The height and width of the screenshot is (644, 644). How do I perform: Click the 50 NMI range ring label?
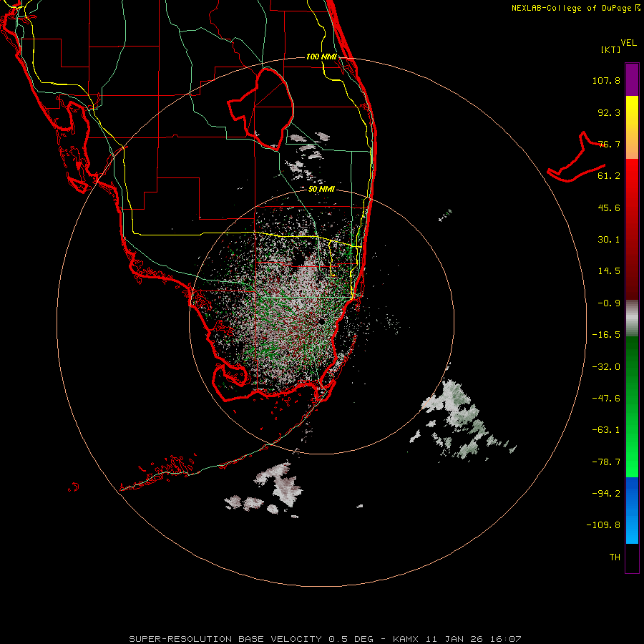(x=321, y=190)
